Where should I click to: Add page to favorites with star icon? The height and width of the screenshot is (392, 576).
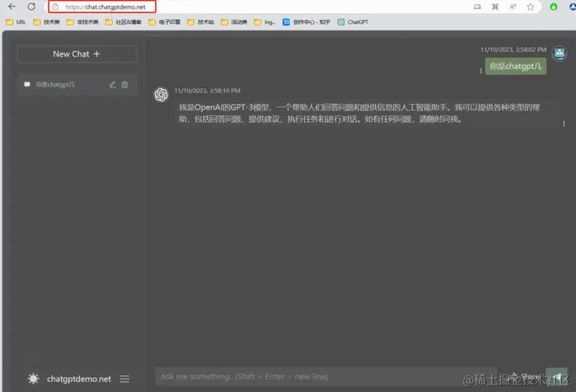(x=530, y=6)
